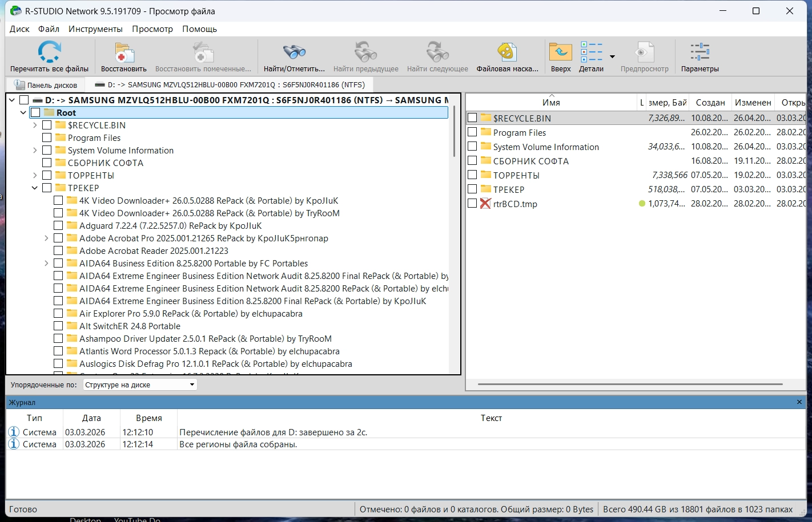812x522 pixels.
Task: Click the Root folder icon in tree
Action: click(x=49, y=112)
